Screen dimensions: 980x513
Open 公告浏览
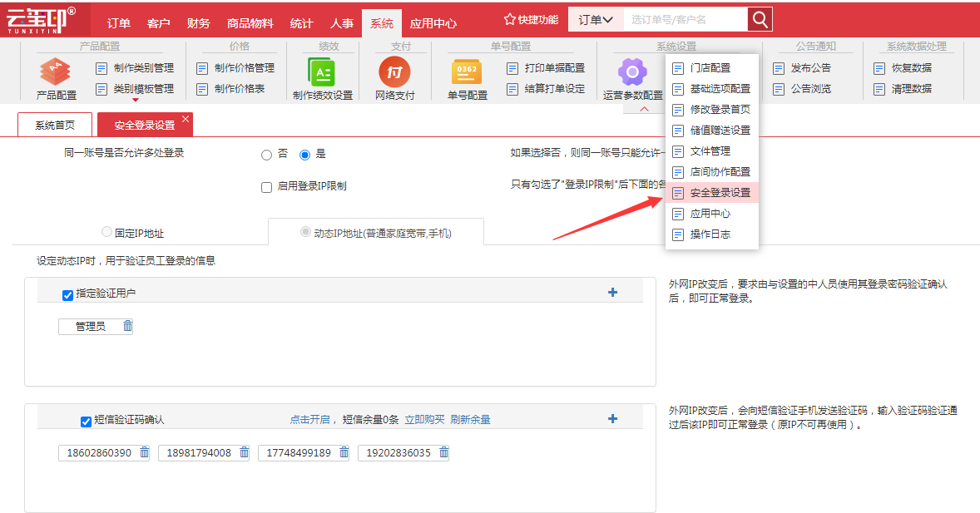pyautogui.click(x=802, y=89)
